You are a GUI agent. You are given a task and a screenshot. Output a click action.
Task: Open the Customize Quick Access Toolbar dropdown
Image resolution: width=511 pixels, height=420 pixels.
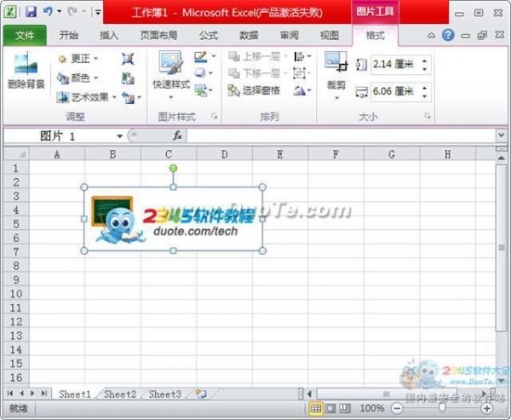pyautogui.click(x=97, y=13)
